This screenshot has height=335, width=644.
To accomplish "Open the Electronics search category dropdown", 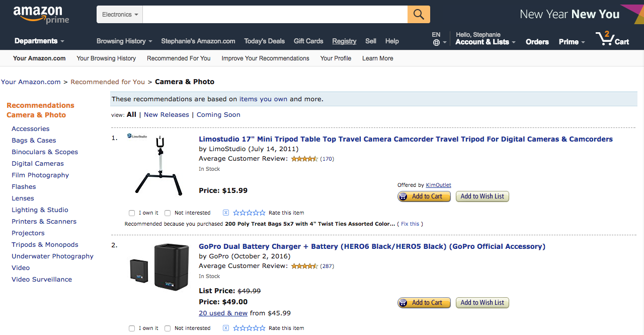I will tap(120, 15).
